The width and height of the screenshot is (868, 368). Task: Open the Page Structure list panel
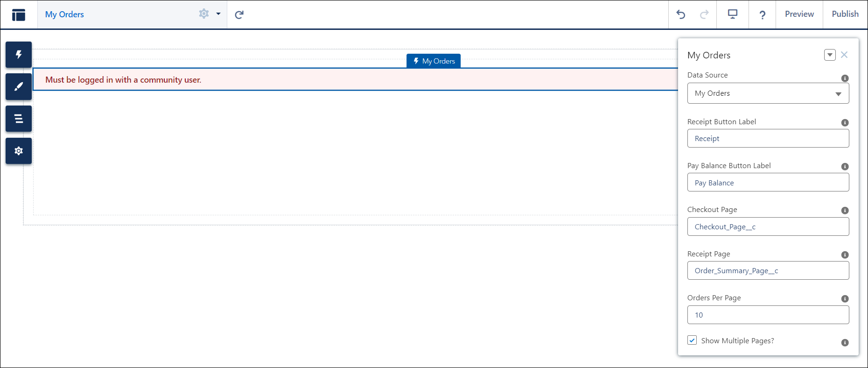coord(19,119)
